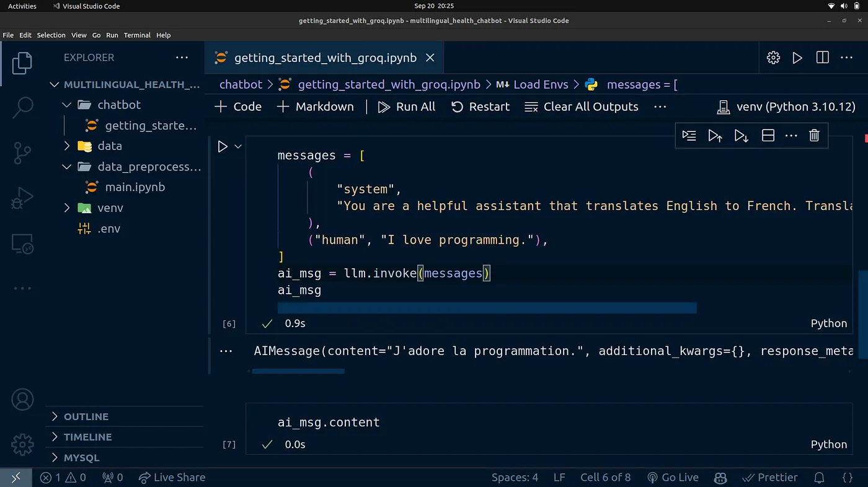Image resolution: width=868 pixels, height=487 pixels.
Task: Close the getting_started_with_groq.ipynb tab
Action: (x=430, y=58)
